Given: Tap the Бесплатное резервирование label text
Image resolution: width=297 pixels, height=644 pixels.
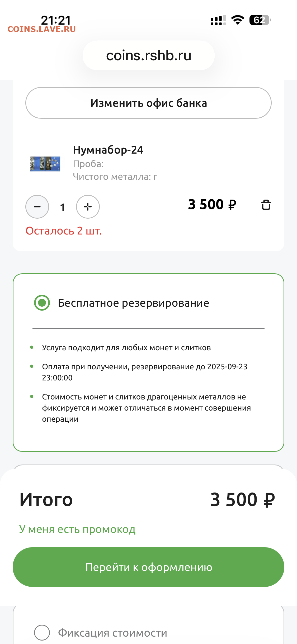Looking at the screenshot, I should [134, 303].
